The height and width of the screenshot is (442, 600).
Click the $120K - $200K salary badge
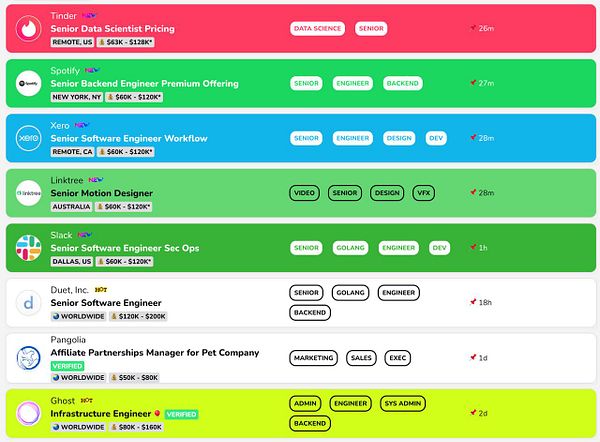click(x=138, y=316)
